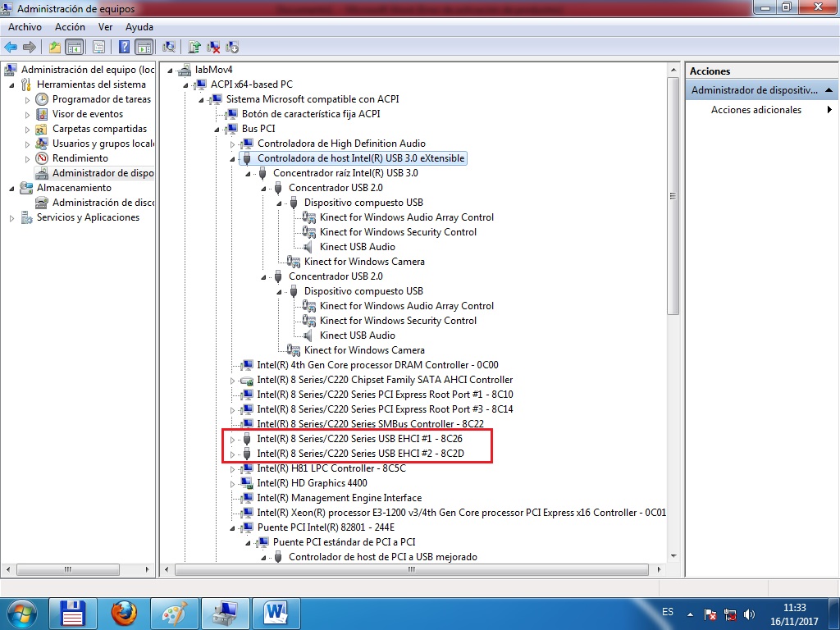Click Scan for hardware changes icon
Viewport: 840px width, 630px height.
170,47
